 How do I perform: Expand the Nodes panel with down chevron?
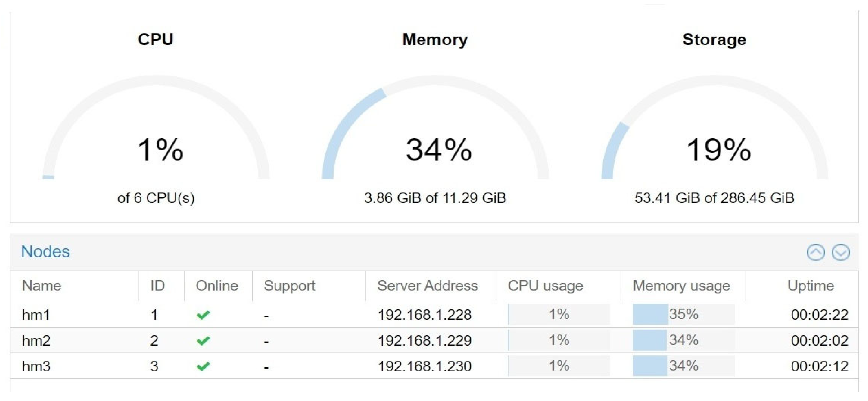pyautogui.click(x=840, y=252)
